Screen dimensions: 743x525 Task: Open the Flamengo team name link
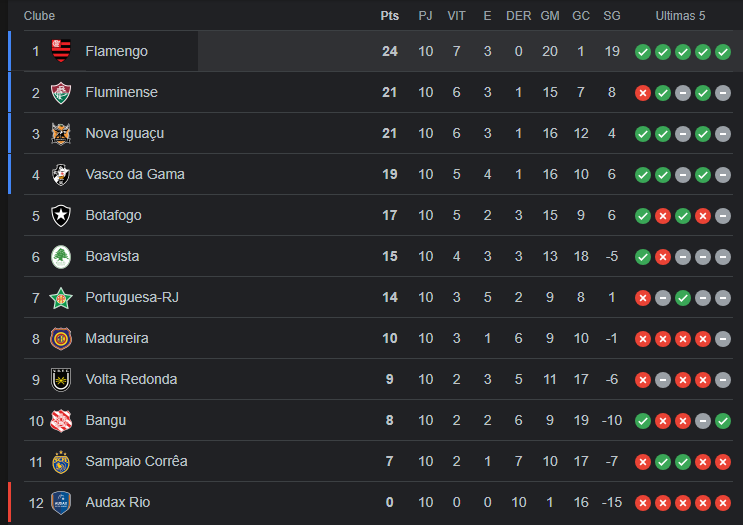(117, 51)
